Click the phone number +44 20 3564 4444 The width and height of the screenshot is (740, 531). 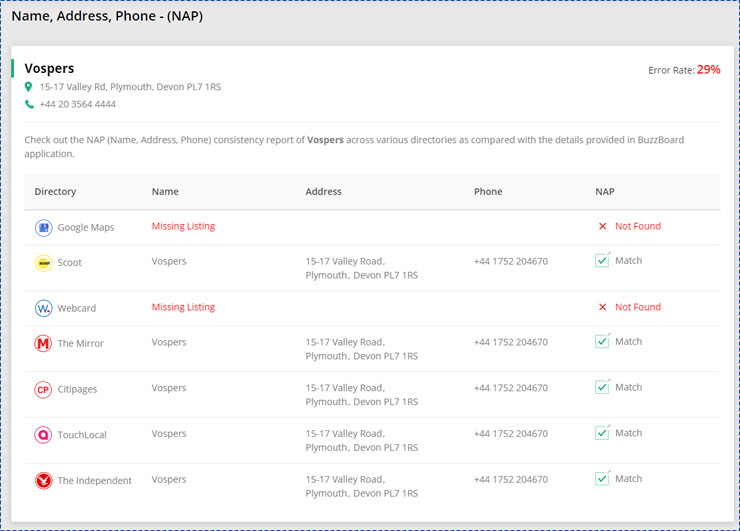[x=77, y=104]
